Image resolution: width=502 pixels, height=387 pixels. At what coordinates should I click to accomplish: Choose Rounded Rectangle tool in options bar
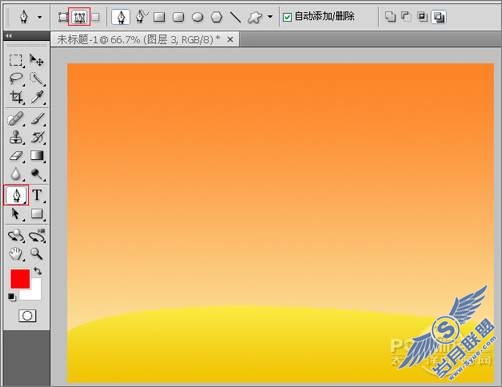pos(178,17)
